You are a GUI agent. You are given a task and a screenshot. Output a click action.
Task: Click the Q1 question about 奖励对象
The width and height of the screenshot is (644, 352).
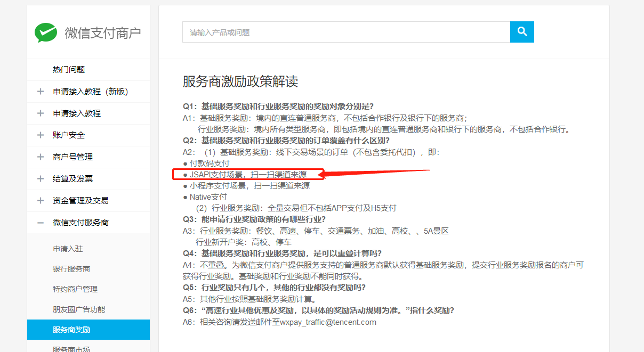tap(278, 106)
